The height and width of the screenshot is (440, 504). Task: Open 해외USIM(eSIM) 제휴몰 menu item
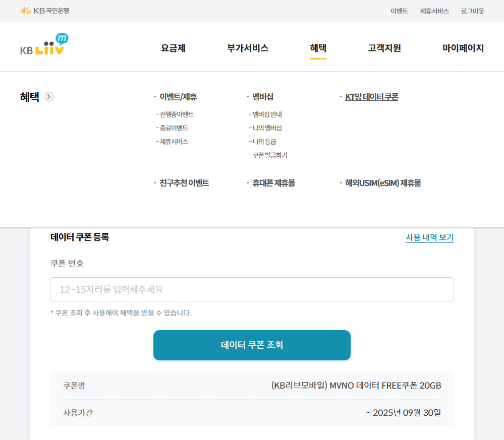(383, 183)
